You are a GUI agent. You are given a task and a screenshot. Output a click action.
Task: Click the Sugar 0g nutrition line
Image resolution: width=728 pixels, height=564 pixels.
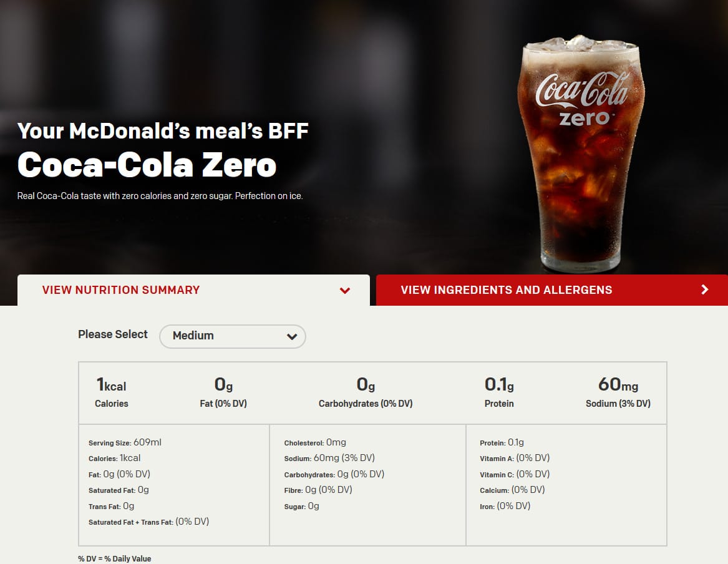coord(301,506)
